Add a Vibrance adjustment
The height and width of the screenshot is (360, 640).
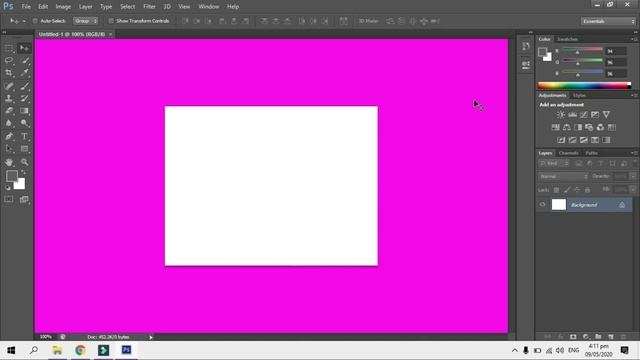tap(606, 115)
